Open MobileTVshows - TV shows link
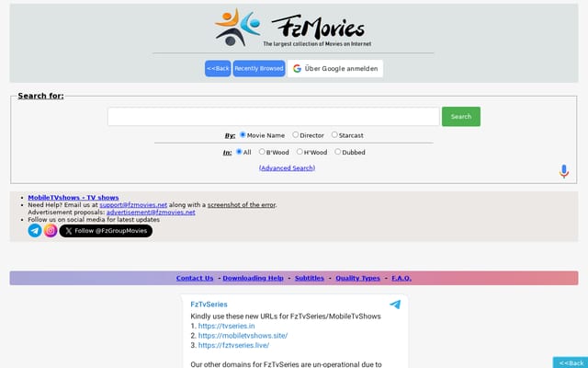This screenshot has width=588, height=368. click(x=73, y=198)
